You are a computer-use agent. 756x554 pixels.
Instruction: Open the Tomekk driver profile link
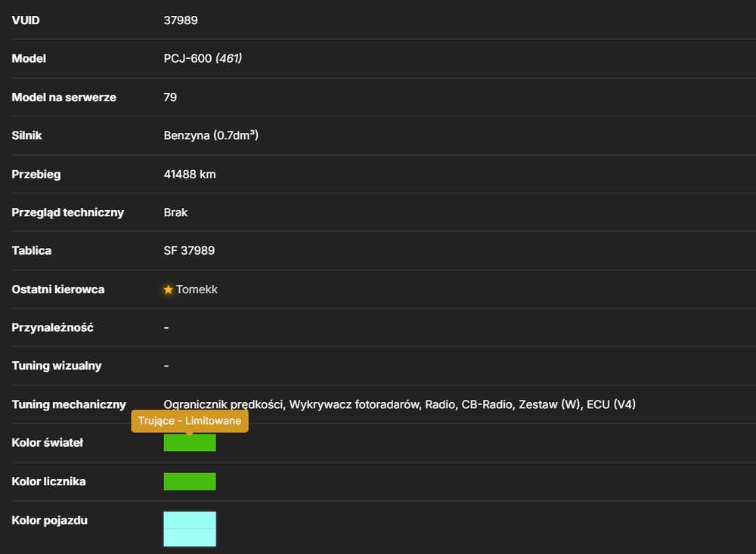197,289
